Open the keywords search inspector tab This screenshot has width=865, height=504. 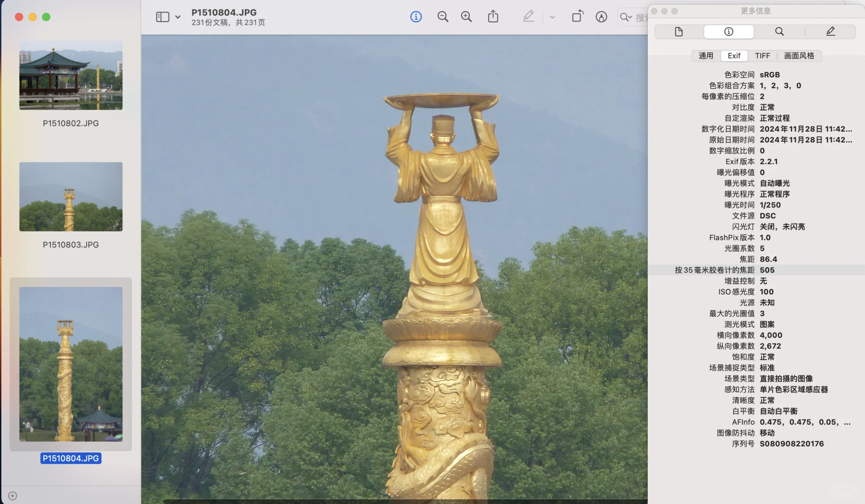click(x=780, y=32)
